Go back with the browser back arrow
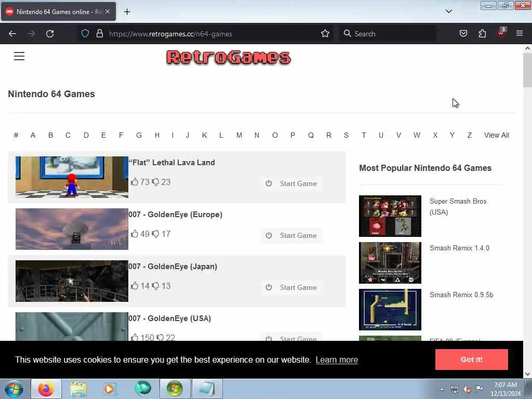The image size is (532, 399). click(x=12, y=34)
